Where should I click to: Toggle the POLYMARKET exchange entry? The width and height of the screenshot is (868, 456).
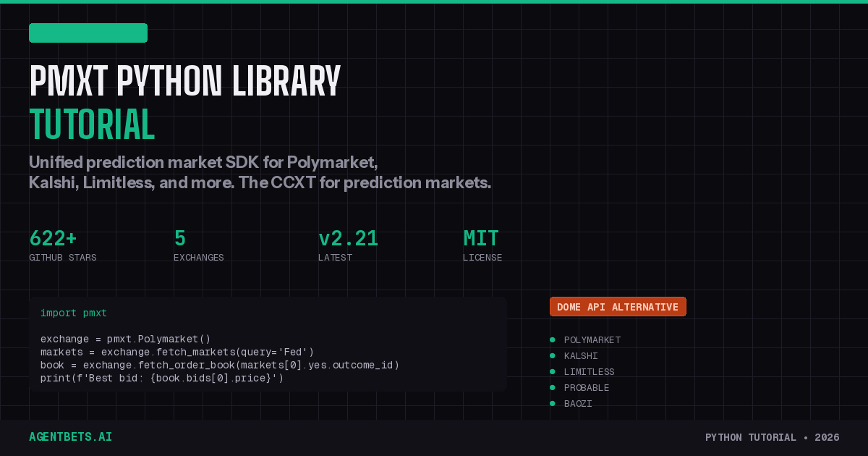tap(592, 339)
